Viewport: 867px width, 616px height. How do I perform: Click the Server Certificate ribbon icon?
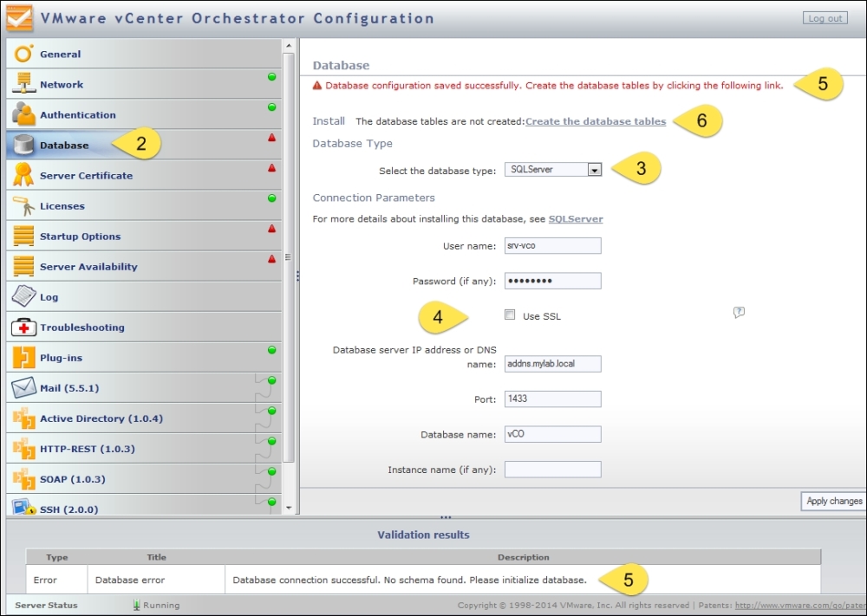pos(23,175)
